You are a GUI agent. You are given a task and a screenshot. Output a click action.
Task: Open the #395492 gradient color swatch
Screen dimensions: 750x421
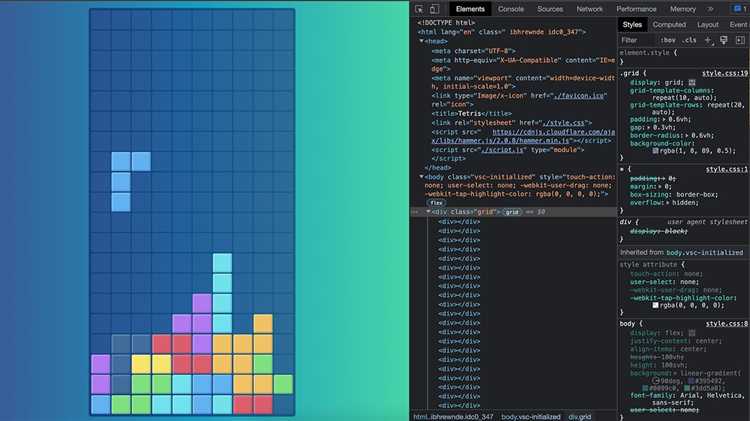coord(691,381)
